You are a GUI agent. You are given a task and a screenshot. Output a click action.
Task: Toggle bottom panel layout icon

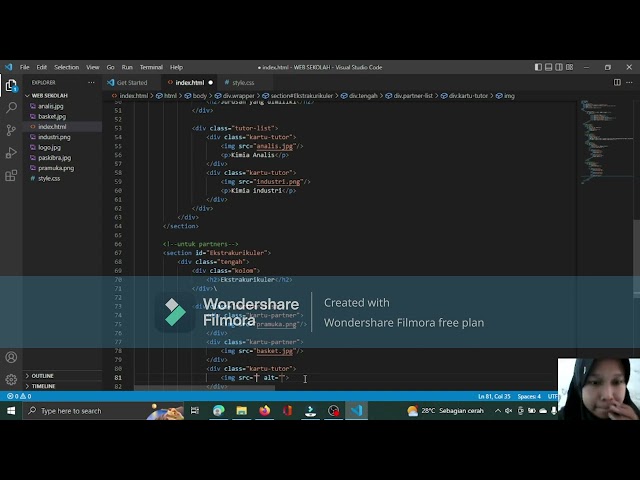(549, 67)
